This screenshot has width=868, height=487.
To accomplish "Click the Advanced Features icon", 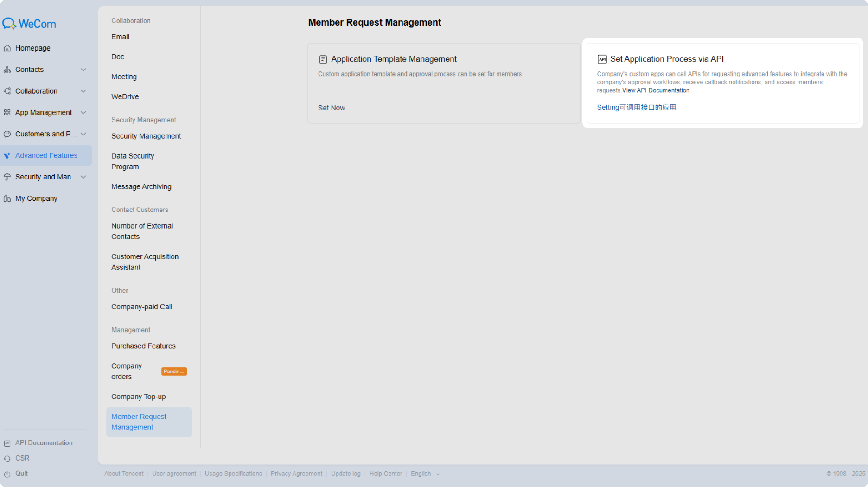I will 7,155.
